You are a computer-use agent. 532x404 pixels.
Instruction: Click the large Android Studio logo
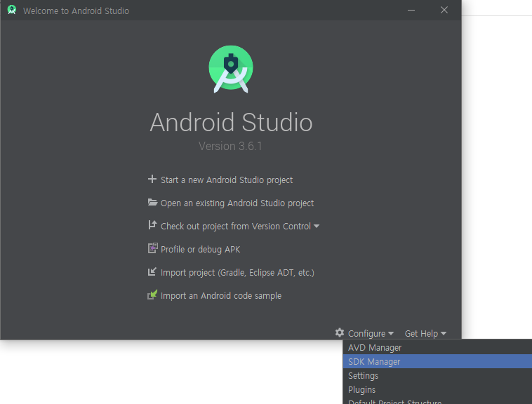click(x=231, y=69)
